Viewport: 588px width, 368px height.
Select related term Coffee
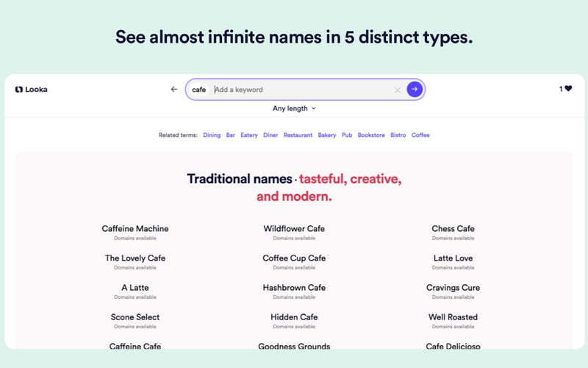(x=420, y=135)
